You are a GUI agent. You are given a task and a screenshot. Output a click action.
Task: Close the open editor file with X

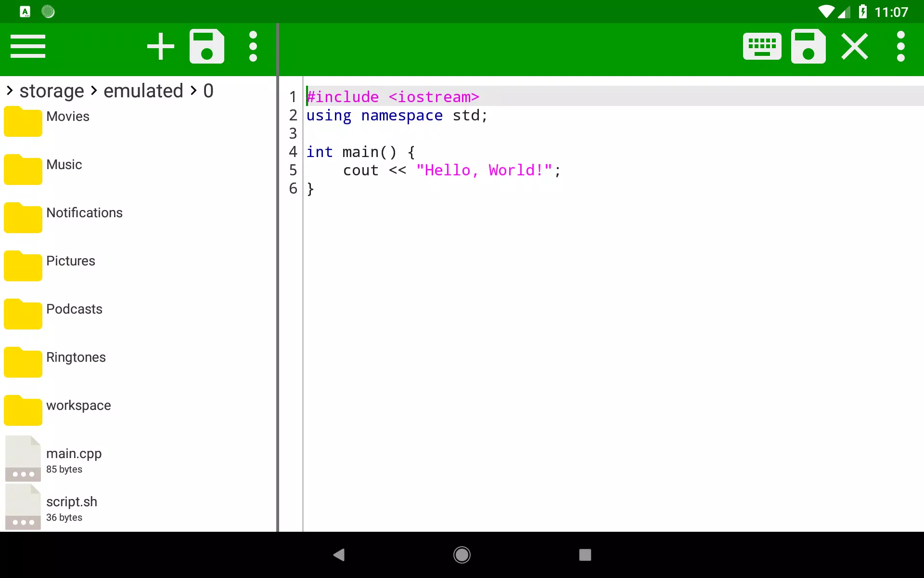point(855,46)
